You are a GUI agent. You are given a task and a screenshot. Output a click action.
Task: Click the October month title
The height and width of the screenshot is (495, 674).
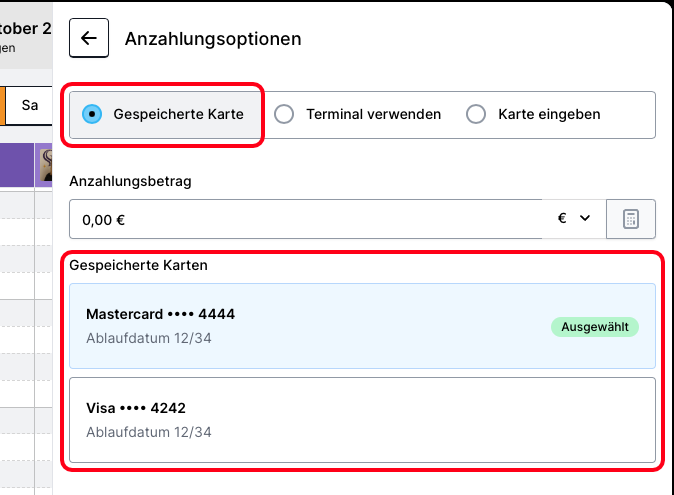click(26, 28)
